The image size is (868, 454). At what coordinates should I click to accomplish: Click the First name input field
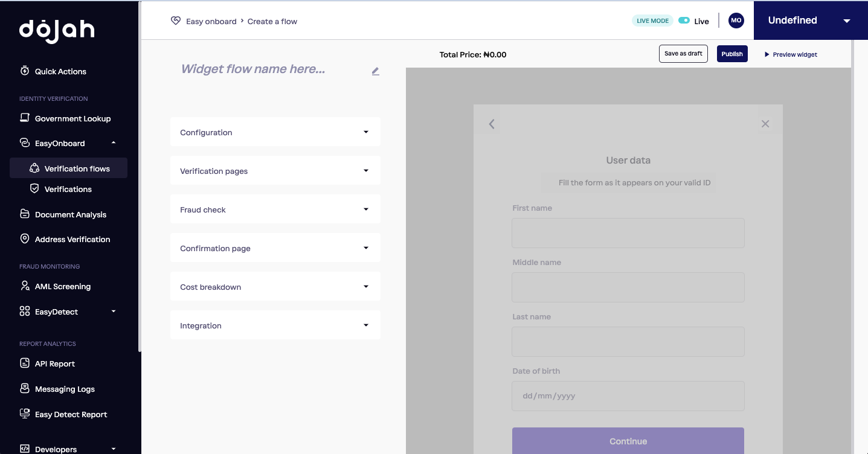click(x=628, y=233)
